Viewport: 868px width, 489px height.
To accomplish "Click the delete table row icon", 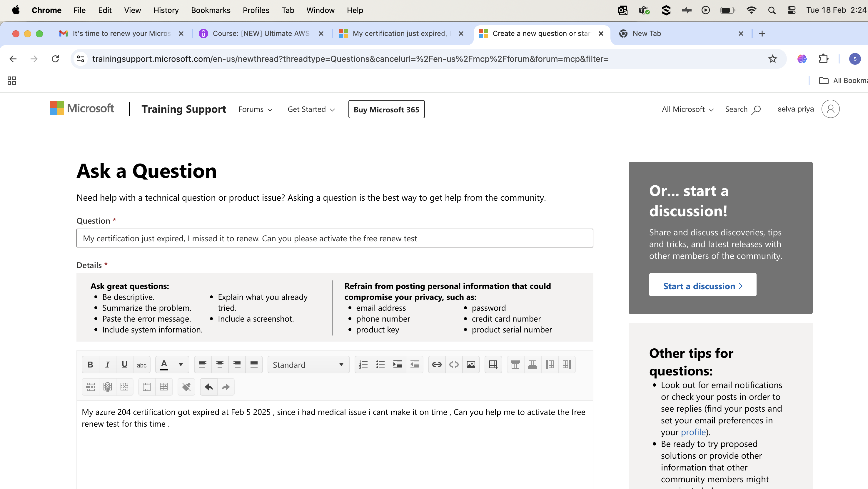I will pos(90,387).
